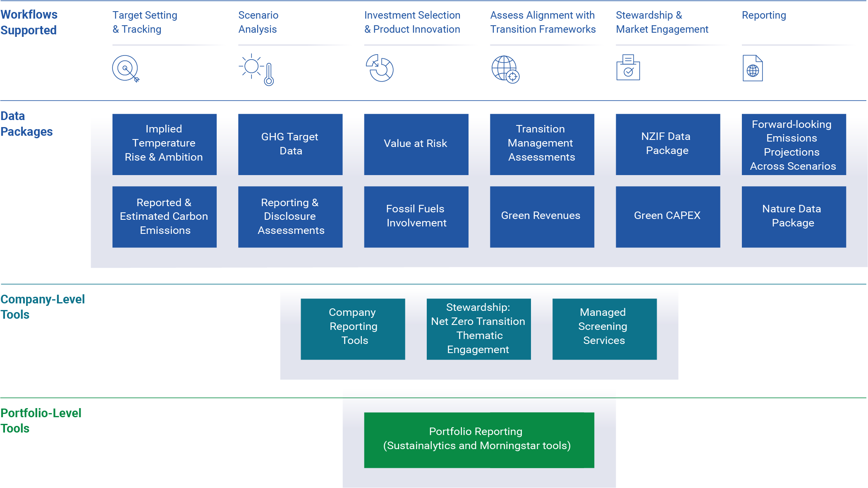This screenshot has height=488, width=868.
Task: Open the GHG Target Data package
Action: coord(290,144)
